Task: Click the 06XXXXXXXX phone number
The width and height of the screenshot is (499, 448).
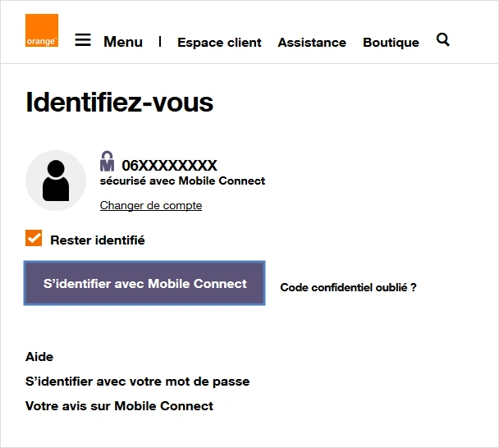Action: tap(170, 166)
